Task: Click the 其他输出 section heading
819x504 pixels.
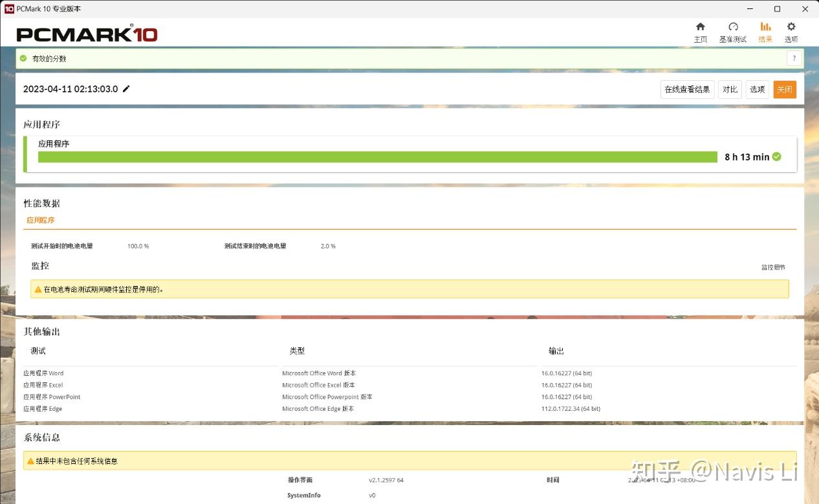Action: tap(42, 331)
